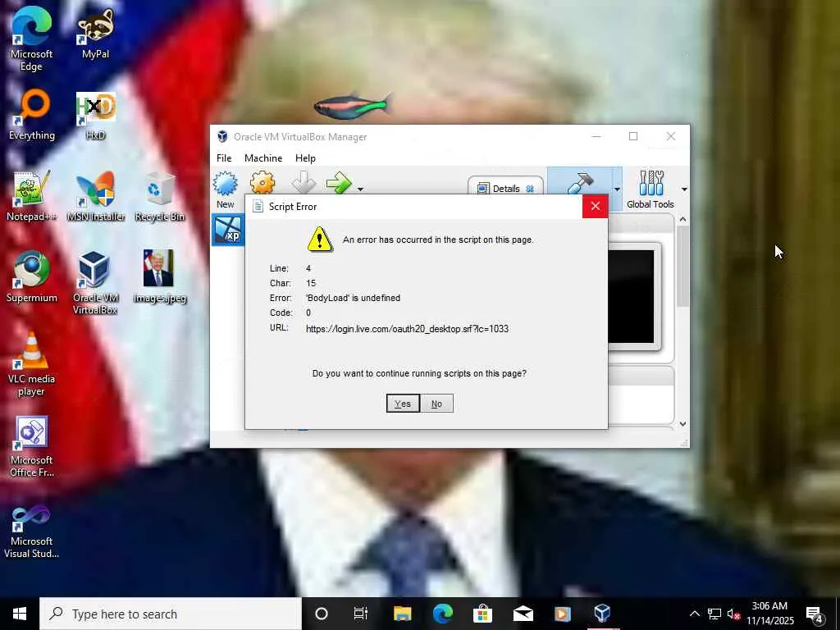The width and height of the screenshot is (840, 630).
Task: Open File Explorer from the taskbar
Action: [402, 614]
